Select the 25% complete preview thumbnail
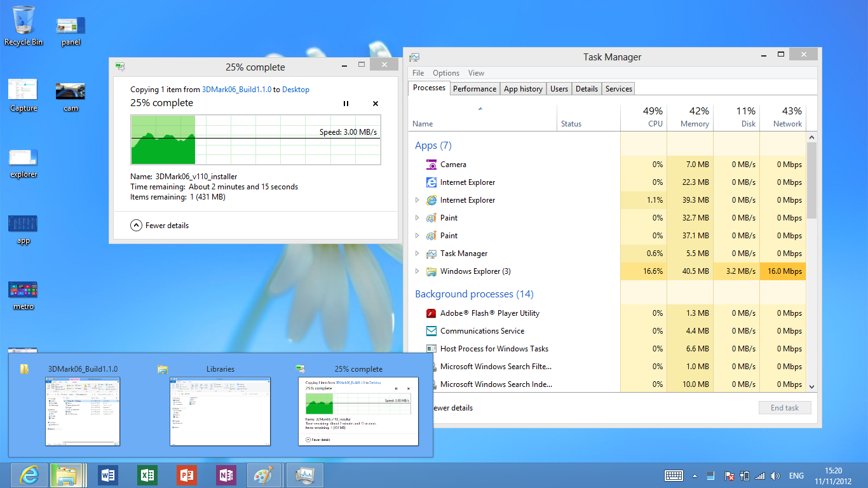 (x=358, y=411)
